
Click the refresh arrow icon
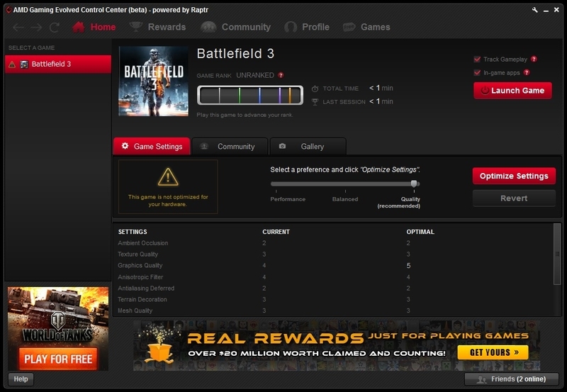pos(55,27)
